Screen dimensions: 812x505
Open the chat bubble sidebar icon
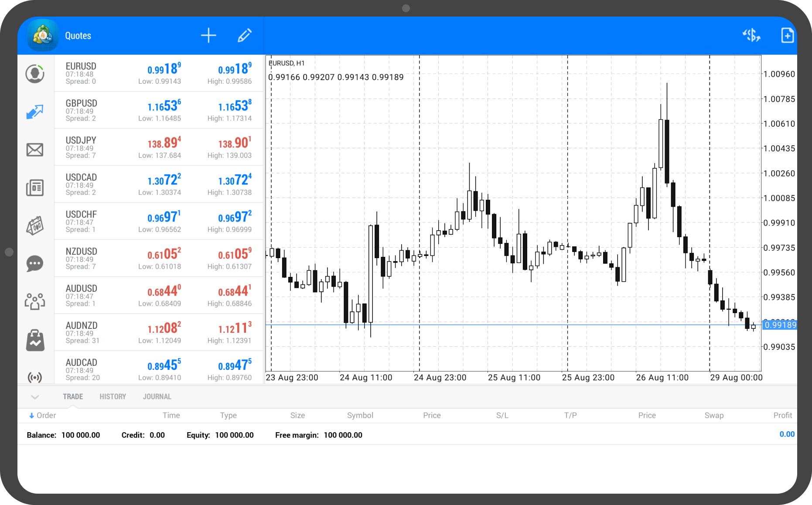coord(35,263)
